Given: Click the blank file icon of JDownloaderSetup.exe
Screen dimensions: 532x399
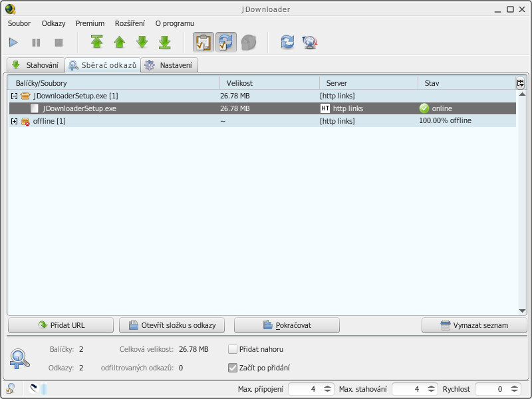Looking at the screenshot, I should pos(35,108).
